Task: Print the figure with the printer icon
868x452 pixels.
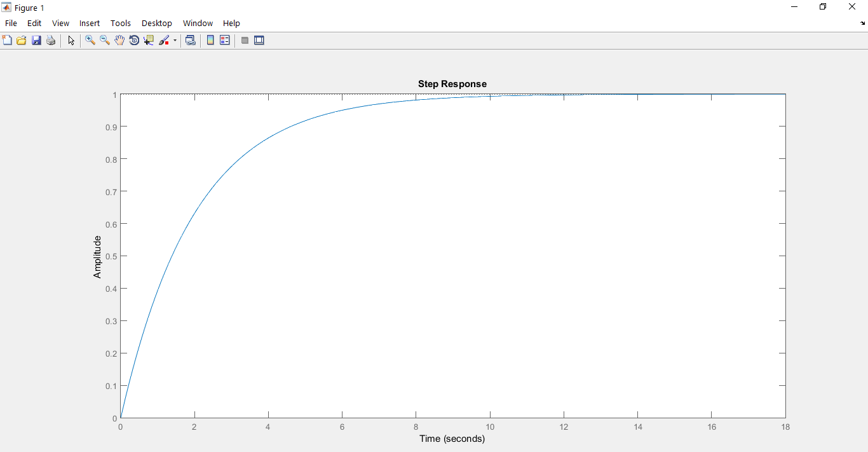Action: click(51, 40)
